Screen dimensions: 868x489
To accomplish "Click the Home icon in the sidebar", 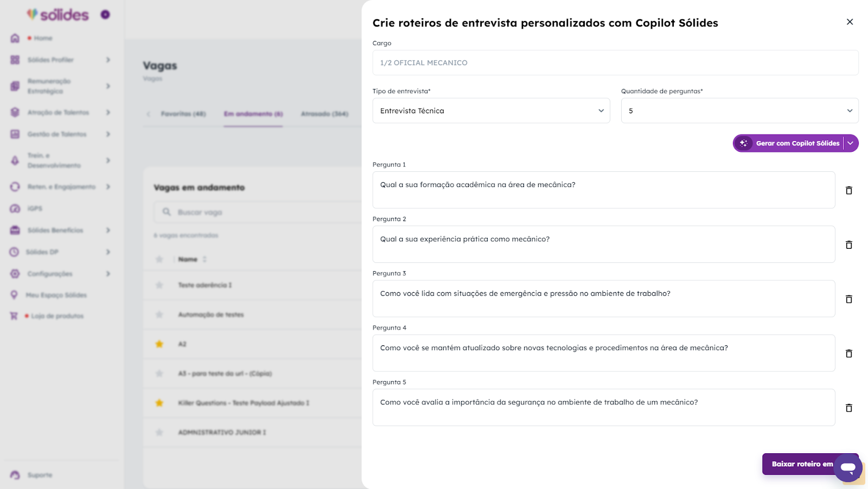I will pyautogui.click(x=15, y=38).
